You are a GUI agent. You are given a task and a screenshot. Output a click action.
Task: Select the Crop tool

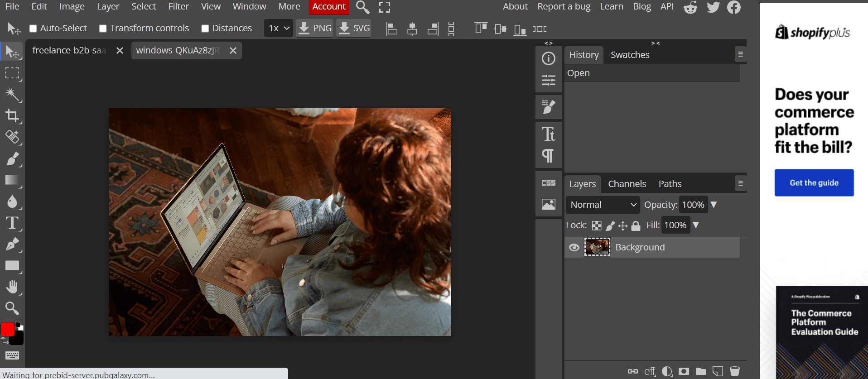pos(12,115)
